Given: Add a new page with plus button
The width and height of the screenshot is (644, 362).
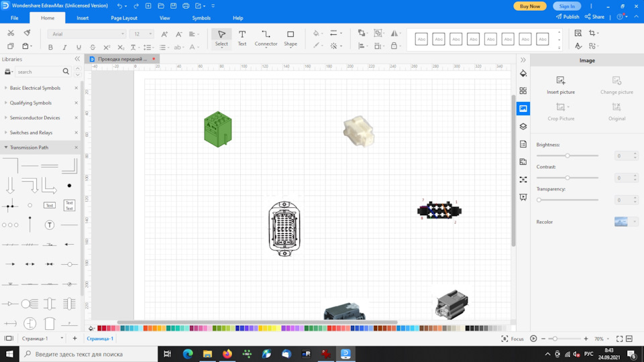Looking at the screenshot, I should (x=74, y=339).
